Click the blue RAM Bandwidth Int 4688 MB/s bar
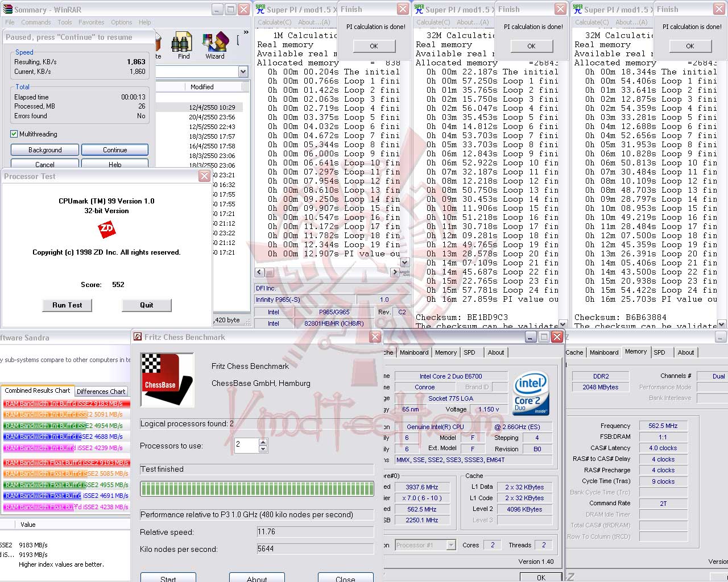728x582 pixels. point(67,436)
